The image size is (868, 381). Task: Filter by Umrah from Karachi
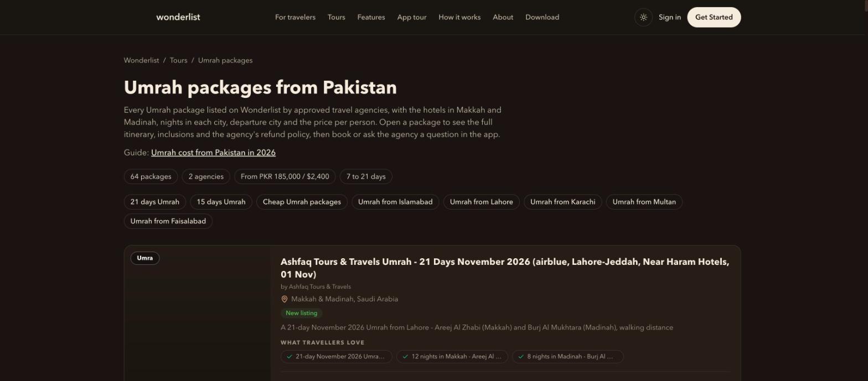click(562, 202)
